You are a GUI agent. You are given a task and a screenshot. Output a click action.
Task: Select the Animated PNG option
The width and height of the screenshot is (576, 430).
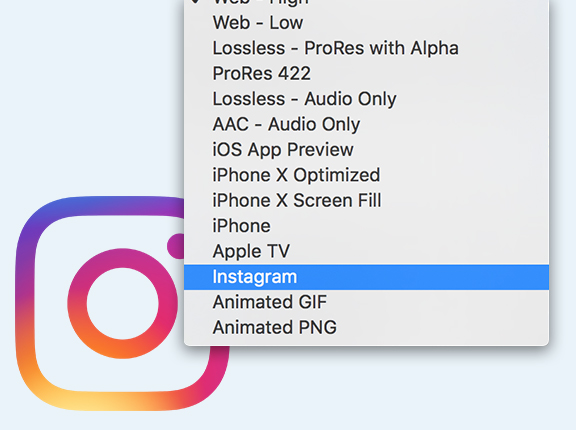click(x=366, y=327)
